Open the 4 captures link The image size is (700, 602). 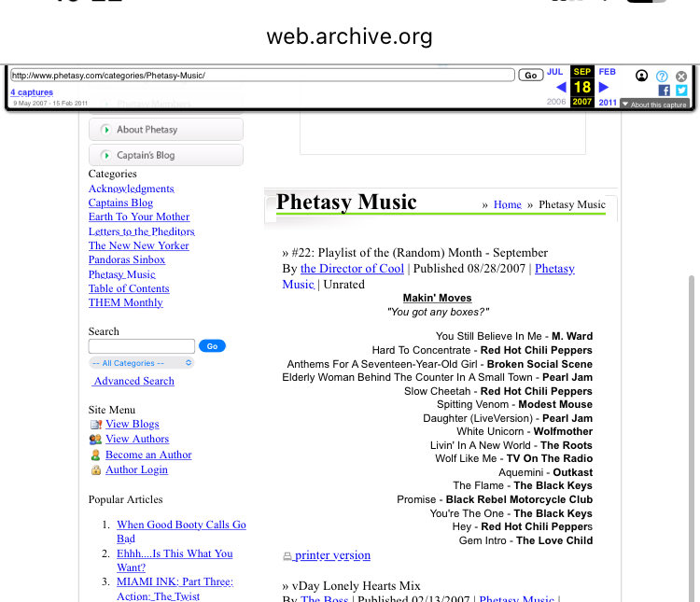pyautogui.click(x=32, y=92)
